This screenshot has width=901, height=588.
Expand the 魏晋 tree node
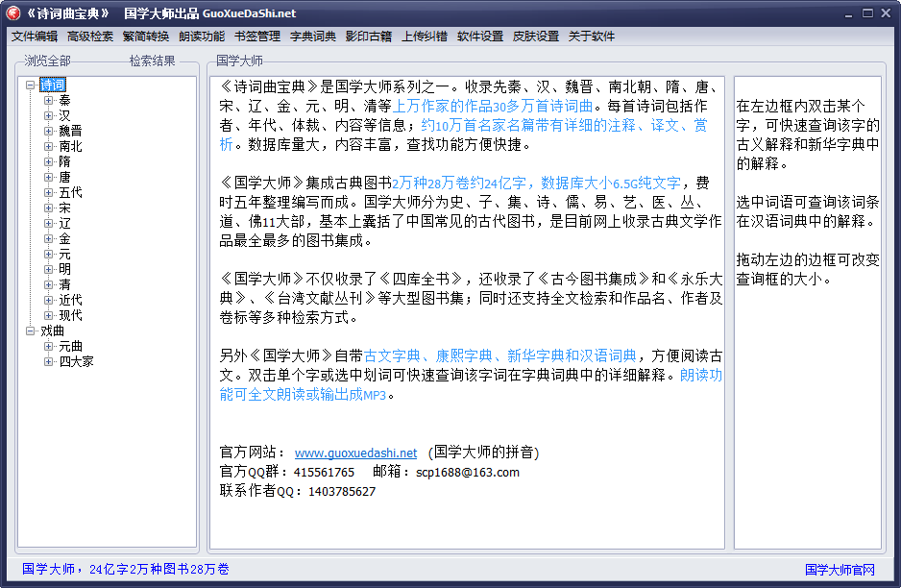click(49, 131)
